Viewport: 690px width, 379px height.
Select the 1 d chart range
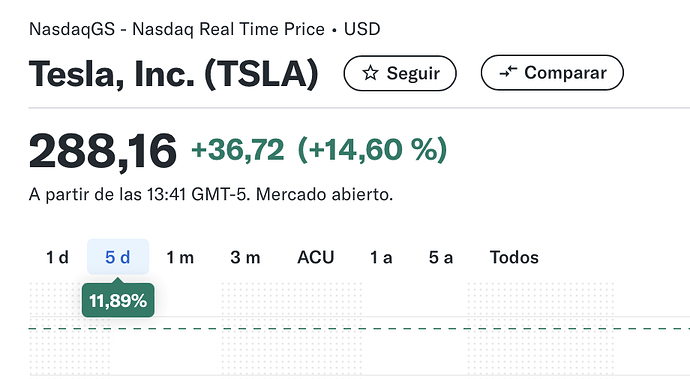[57, 257]
